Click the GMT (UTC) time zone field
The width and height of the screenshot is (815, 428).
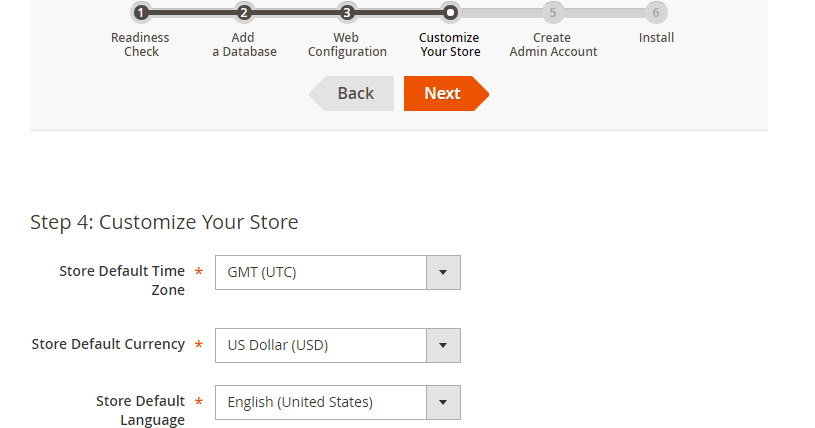[x=321, y=272]
